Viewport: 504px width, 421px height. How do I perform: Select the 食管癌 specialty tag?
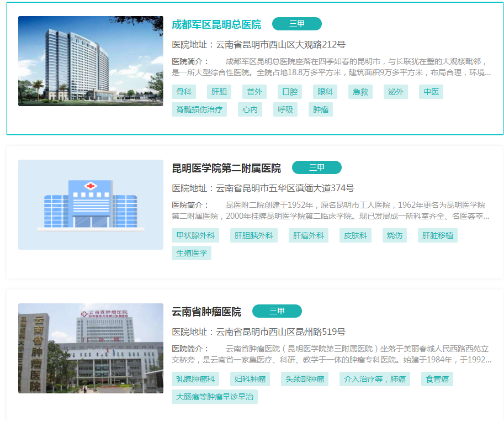(437, 379)
